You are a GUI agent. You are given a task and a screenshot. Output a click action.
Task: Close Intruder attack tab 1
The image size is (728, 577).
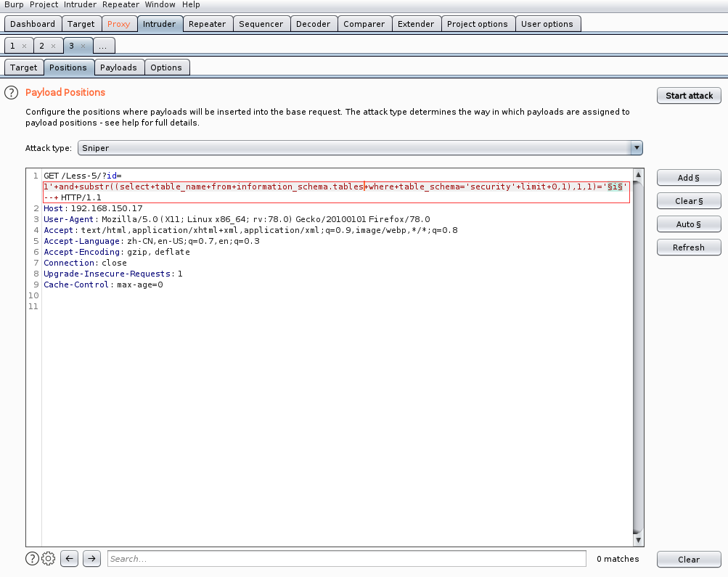pyautogui.click(x=24, y=46)
